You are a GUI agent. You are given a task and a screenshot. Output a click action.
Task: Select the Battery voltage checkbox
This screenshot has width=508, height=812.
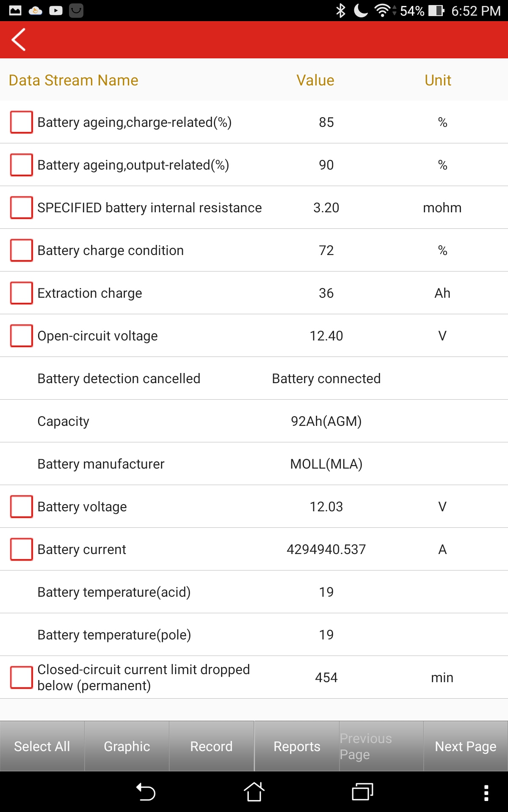22,507
